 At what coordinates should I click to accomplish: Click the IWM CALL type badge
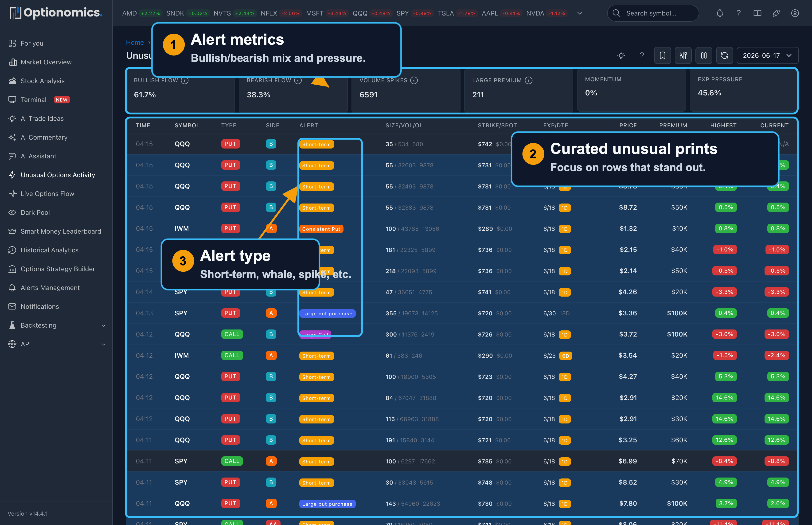[232, 355]
